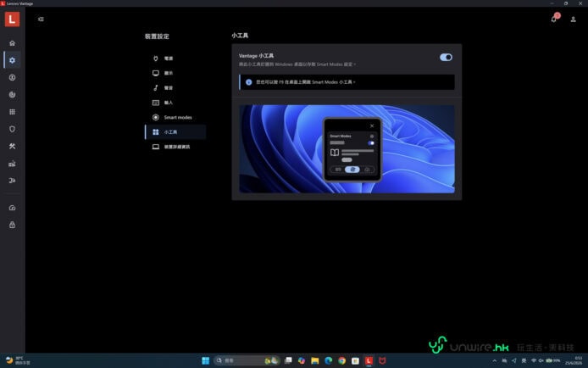Image resolution: width=588 pixels, height=368 pixels.
Task: Click the 裝置設定 panel heading
Action: pyautogui.click(x=157, y=36)
